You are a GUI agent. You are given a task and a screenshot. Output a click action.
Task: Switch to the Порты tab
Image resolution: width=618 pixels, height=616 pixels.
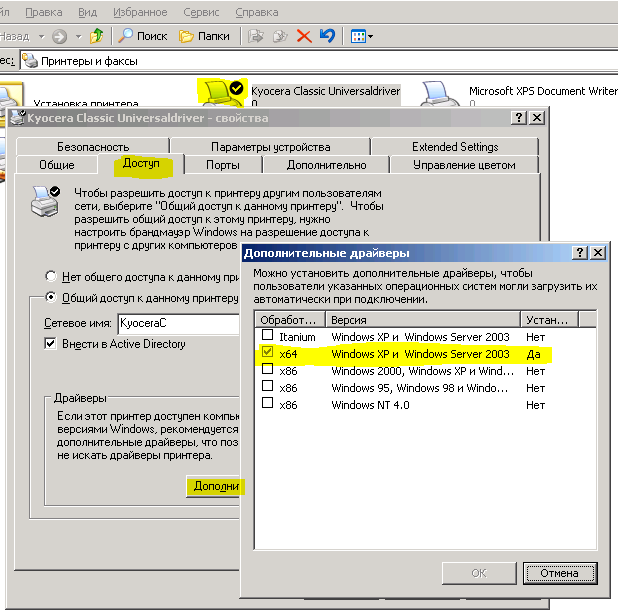[x=223, y=165]
